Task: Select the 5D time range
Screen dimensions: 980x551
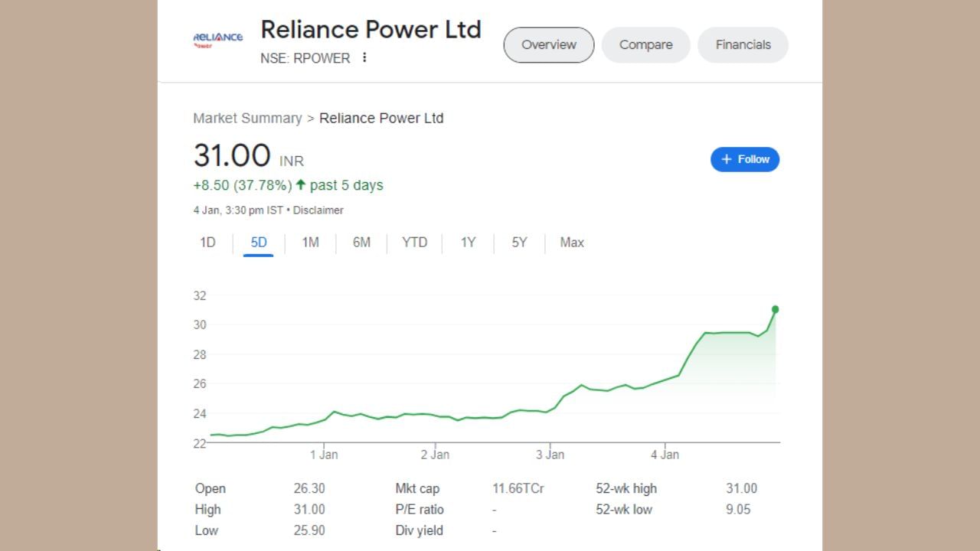Action: point(259,243)
